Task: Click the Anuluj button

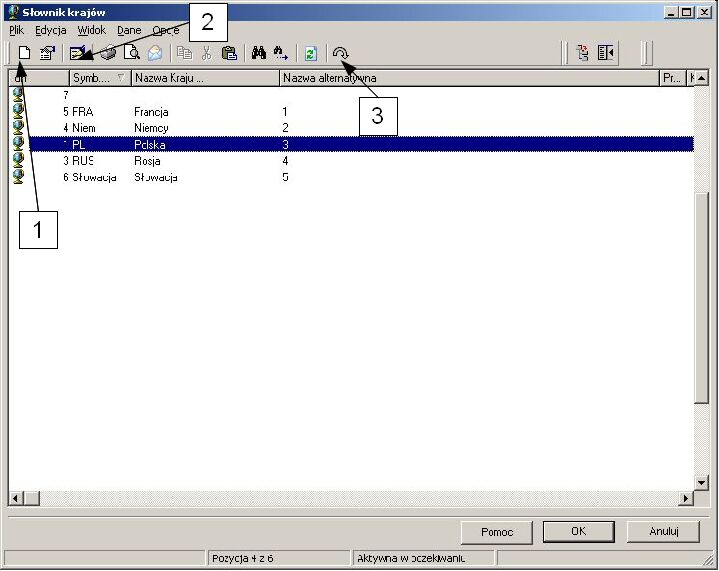Action: [x=664, y=532]
